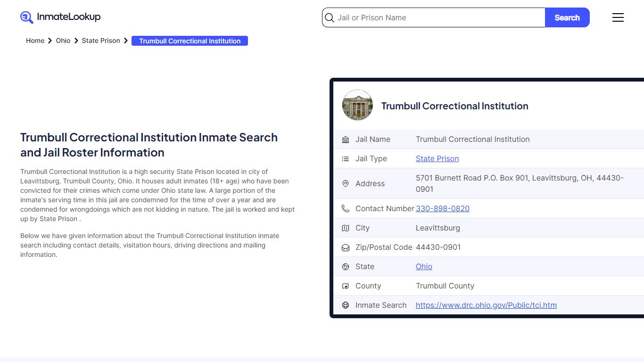Click the paragraph about high security State Prison
The image size is (644, 362).
[x=157, y=195]
